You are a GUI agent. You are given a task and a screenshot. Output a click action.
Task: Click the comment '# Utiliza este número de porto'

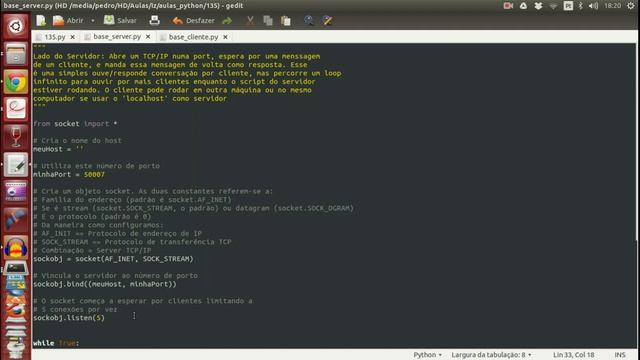click(x=96, y=166)
